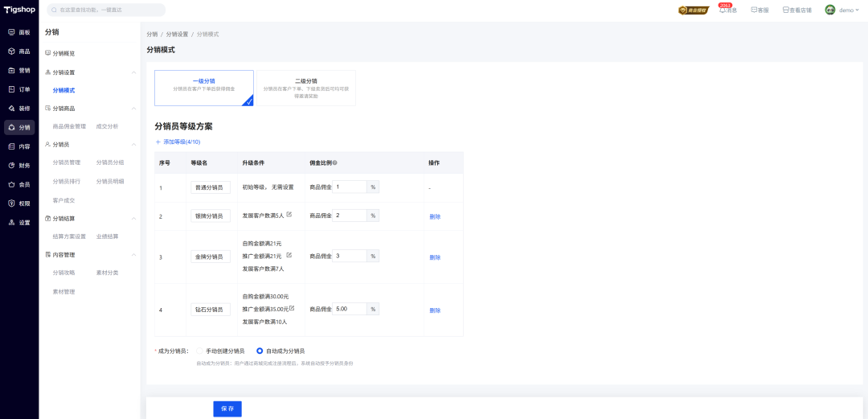868x419 pixels.
Task: Open 分销员明细 menu item
Action: (x=109, y=181)
